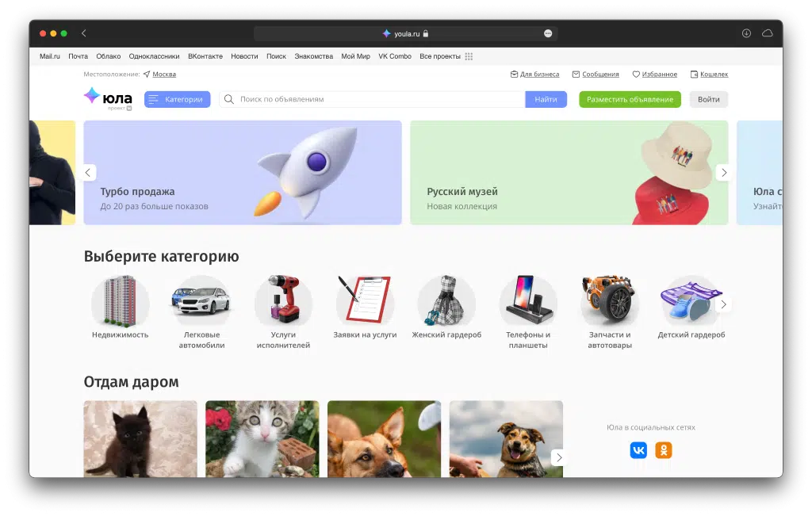Click the Поиск по объявлениям search field
This screenshot has height=516, width=812.
tap(372, 99)
